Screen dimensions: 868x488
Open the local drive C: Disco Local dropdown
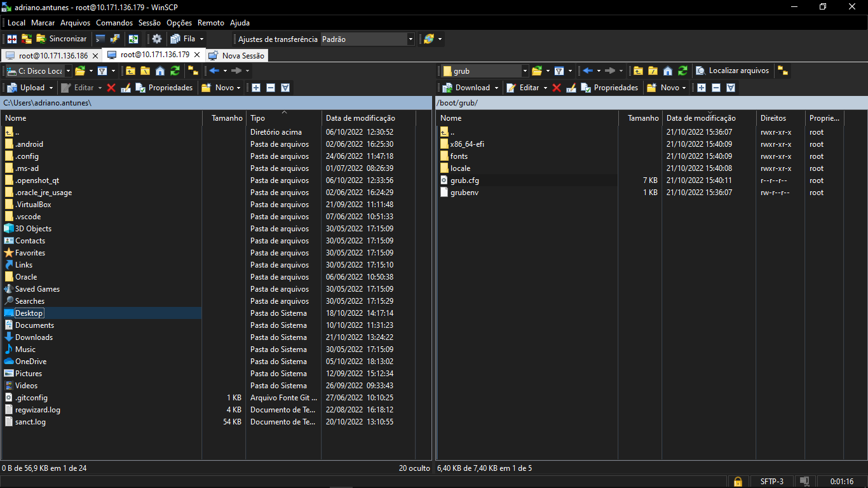37,71
